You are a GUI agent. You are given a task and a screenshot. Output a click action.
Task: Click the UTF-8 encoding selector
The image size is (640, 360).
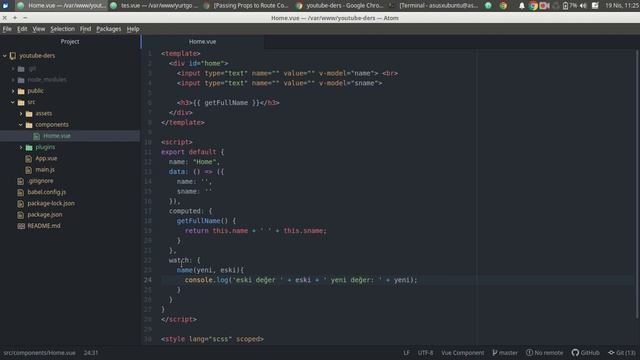pyautogui.click(x=425, y=353)
